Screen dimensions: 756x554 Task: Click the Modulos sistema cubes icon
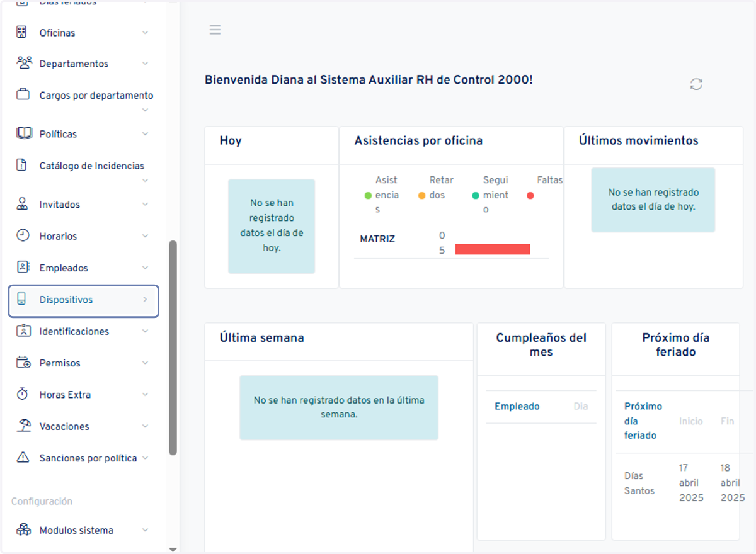(x=23, y=529)
